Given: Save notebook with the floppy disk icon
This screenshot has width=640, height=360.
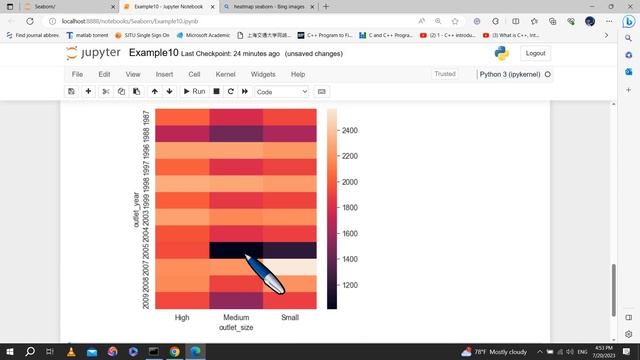Looking at the screenshot, I should [x=71, y=91].
